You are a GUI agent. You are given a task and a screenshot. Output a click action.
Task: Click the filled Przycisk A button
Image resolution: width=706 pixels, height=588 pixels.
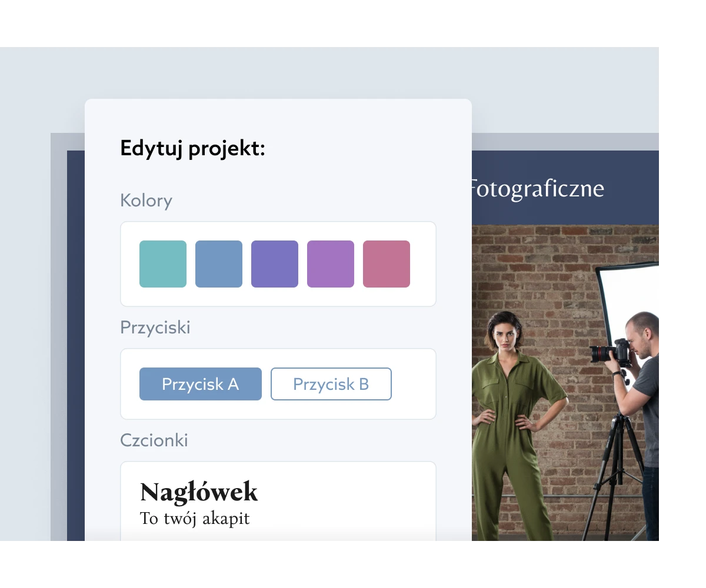[x=201, y=384]
